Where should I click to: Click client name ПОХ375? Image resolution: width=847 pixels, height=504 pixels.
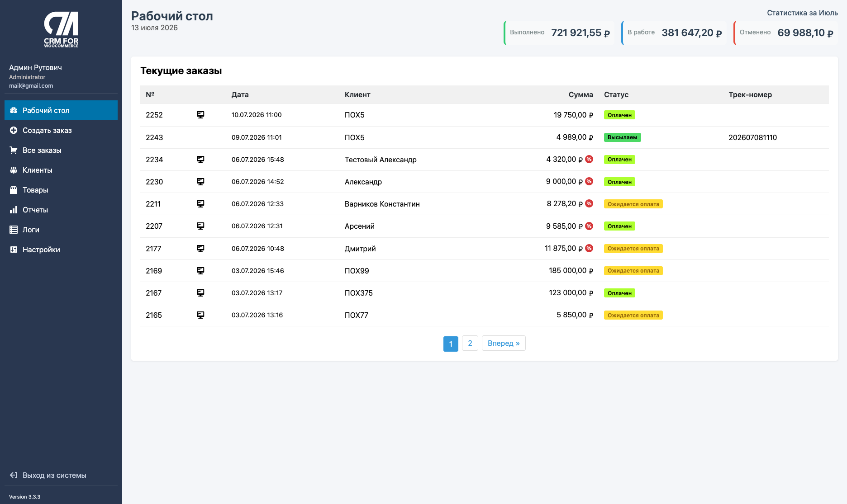click(359, 293)
